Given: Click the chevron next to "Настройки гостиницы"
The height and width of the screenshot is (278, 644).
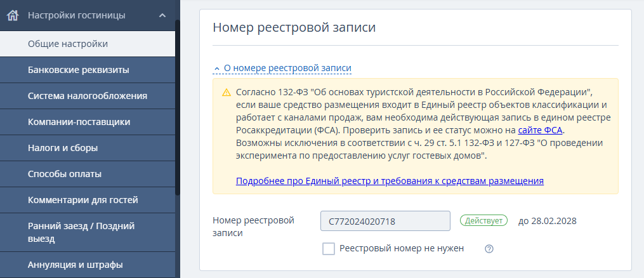Looking at the screenshot, I should coord(162,15).
